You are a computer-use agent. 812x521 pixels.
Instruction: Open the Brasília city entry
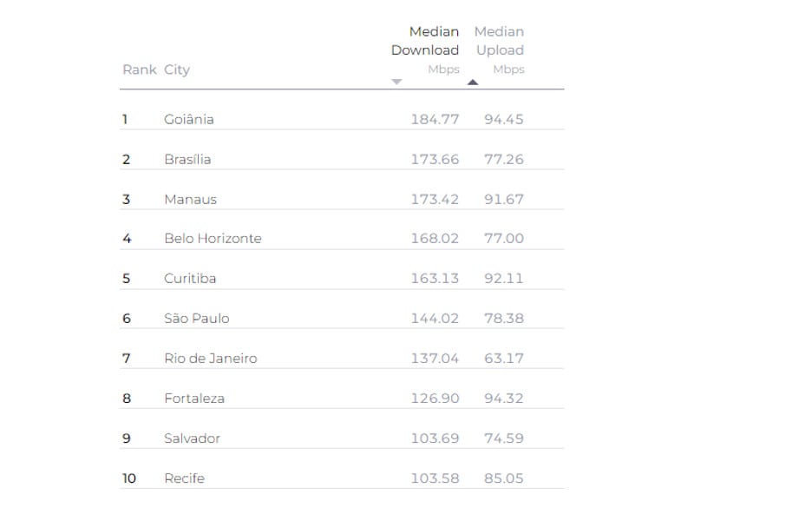click(187, 159)
